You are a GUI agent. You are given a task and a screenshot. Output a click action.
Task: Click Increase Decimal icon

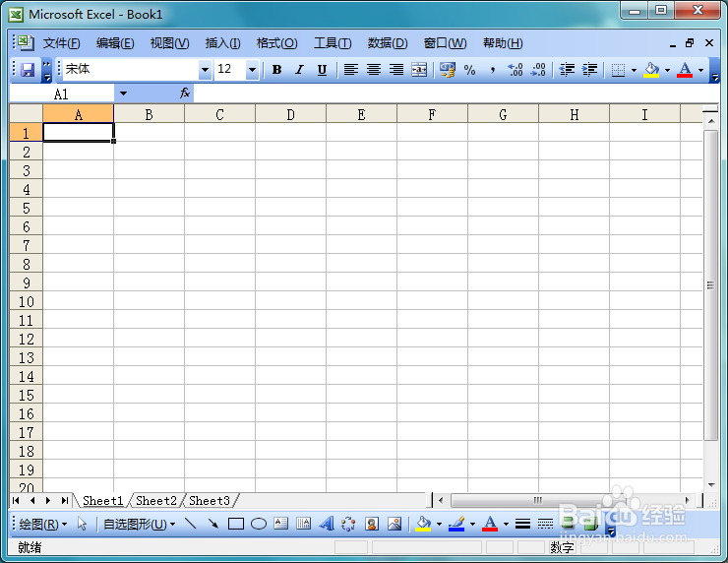point(516,70)
